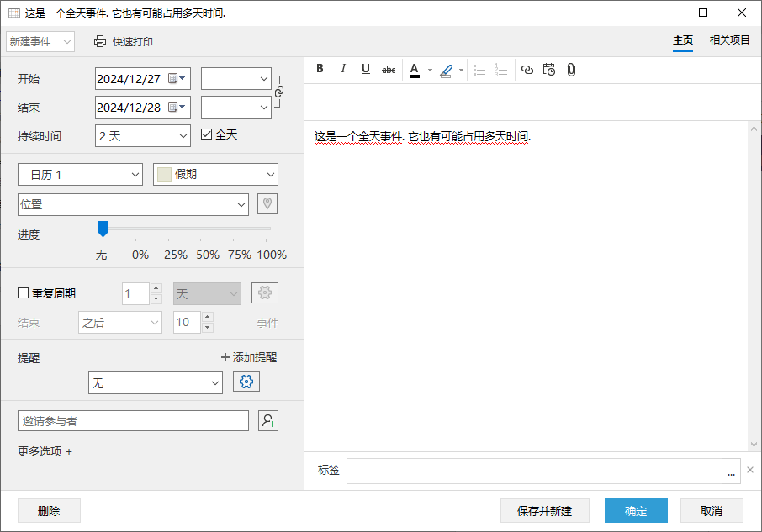
Task: Open the location map pin button
Action: tap(267, 204)
